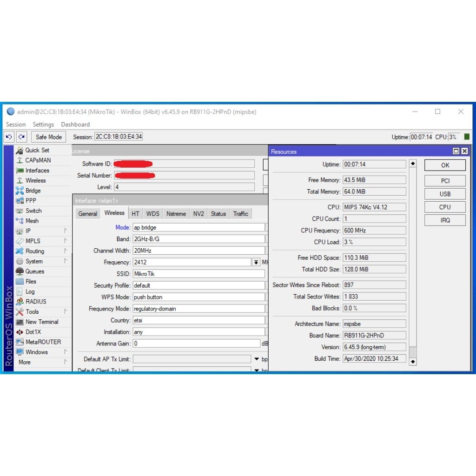
Task: Maximize the Resources window
Action: (456, 151)
